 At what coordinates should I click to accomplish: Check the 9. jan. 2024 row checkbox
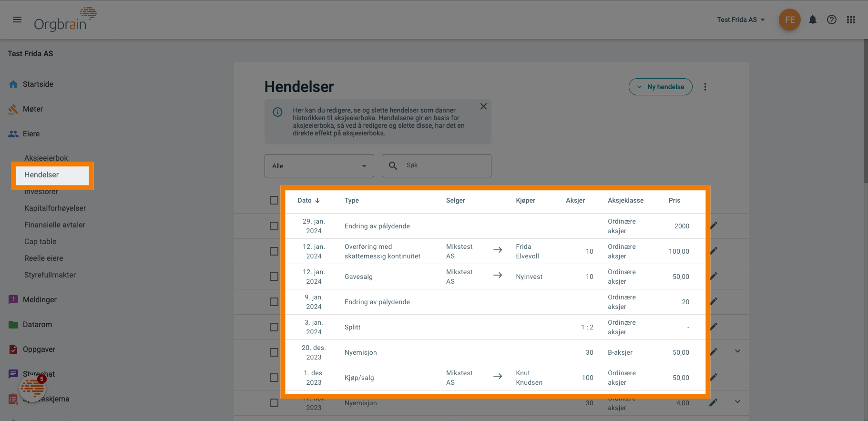[x=274, y=302]
